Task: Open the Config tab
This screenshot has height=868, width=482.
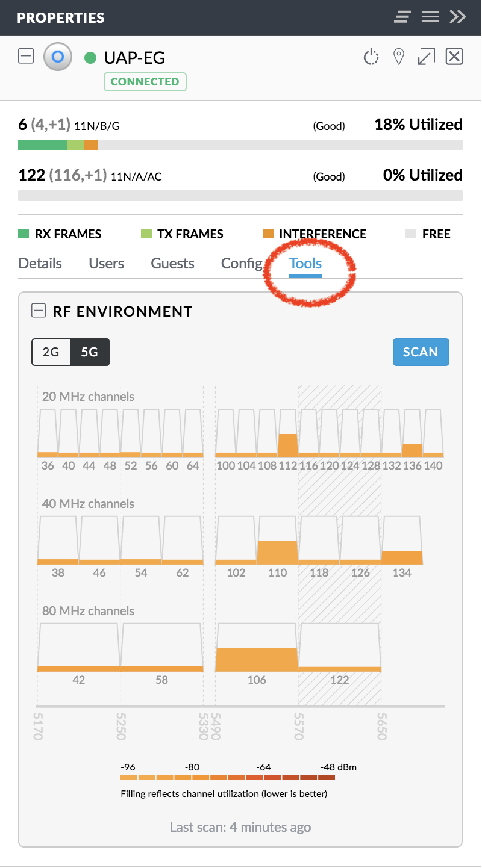Action: click(241, 264)
